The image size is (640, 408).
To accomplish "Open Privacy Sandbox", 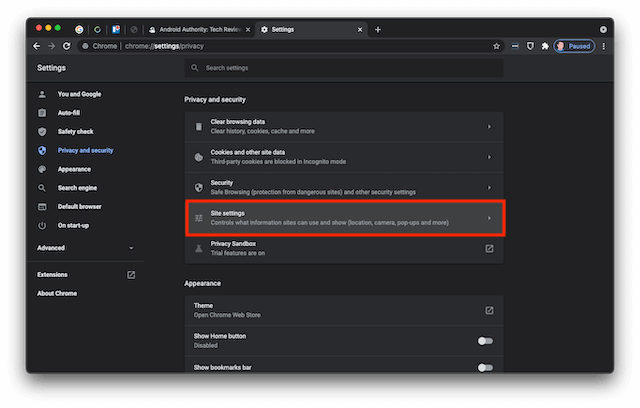I will coord(344,248).
